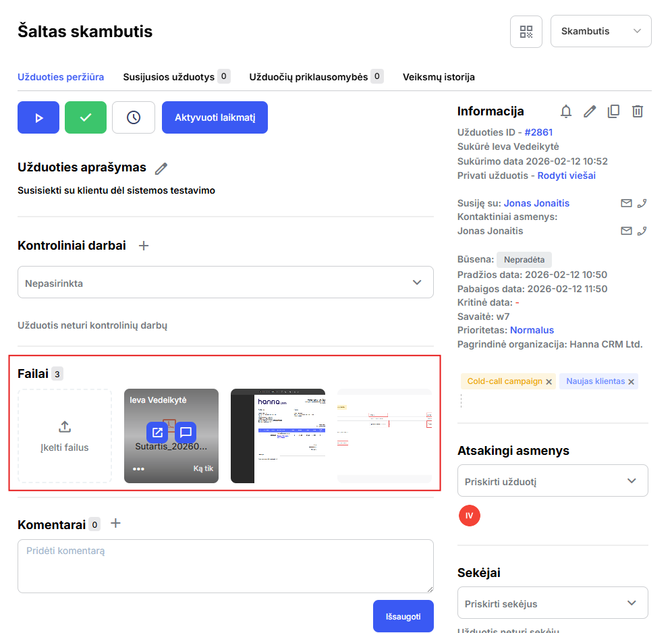The height and width of the screenshot is (633, 672).
Task: Click the Susijusios užduotys count badge
Action: pyautogui.click(x=224, y=76)
